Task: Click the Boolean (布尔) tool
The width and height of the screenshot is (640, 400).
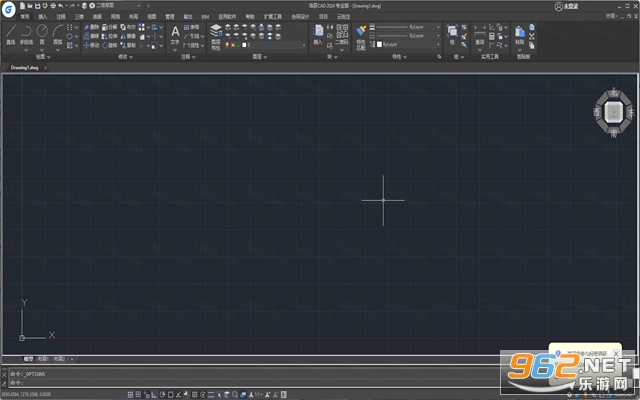Action: coord(128,27)
